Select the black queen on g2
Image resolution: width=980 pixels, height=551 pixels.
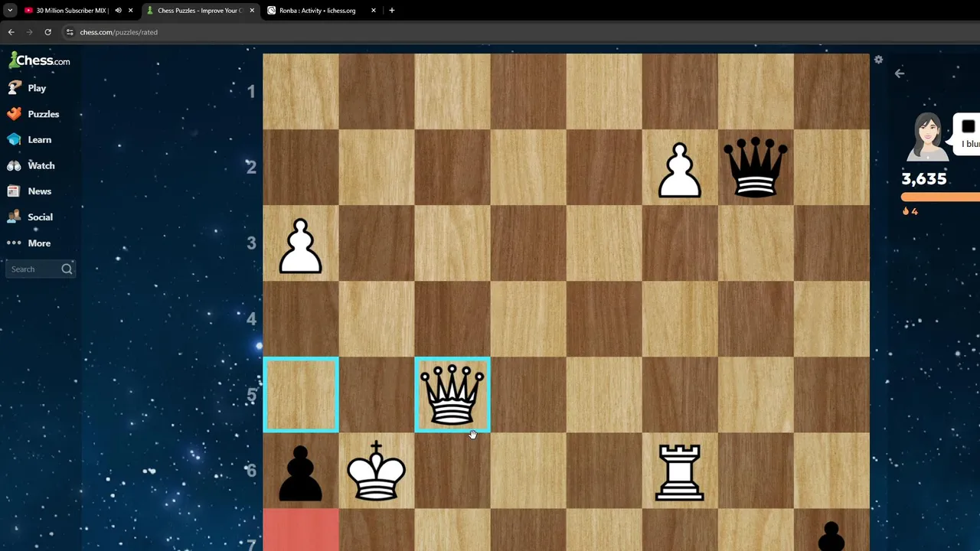point(756,167)
